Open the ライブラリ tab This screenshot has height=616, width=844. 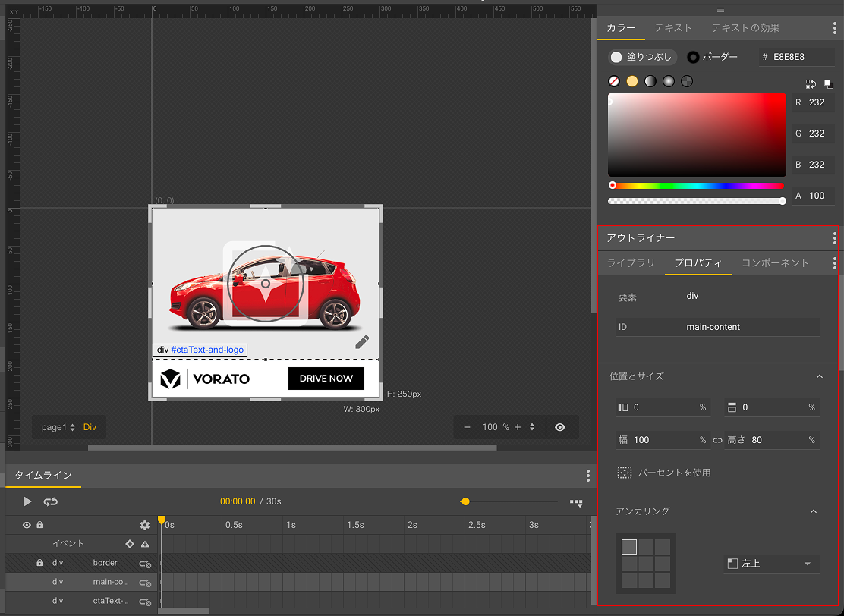[x=631, y=263]
